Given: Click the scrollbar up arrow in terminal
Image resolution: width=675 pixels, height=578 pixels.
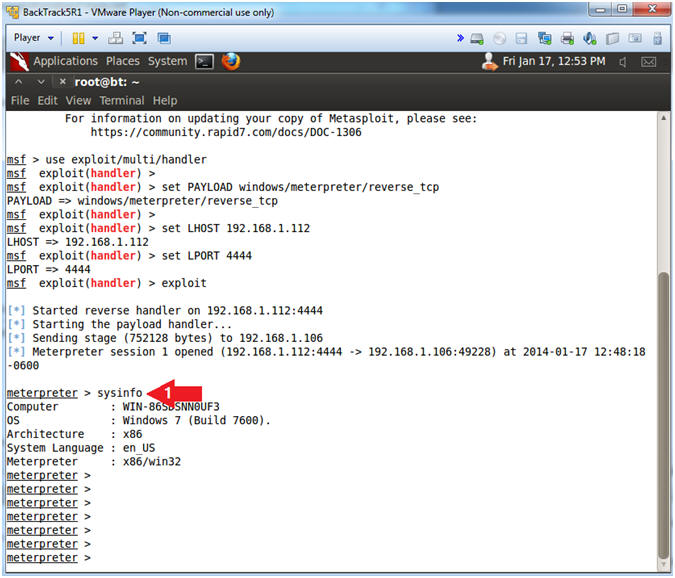Looking at the screenshot, I should (663, 118).
